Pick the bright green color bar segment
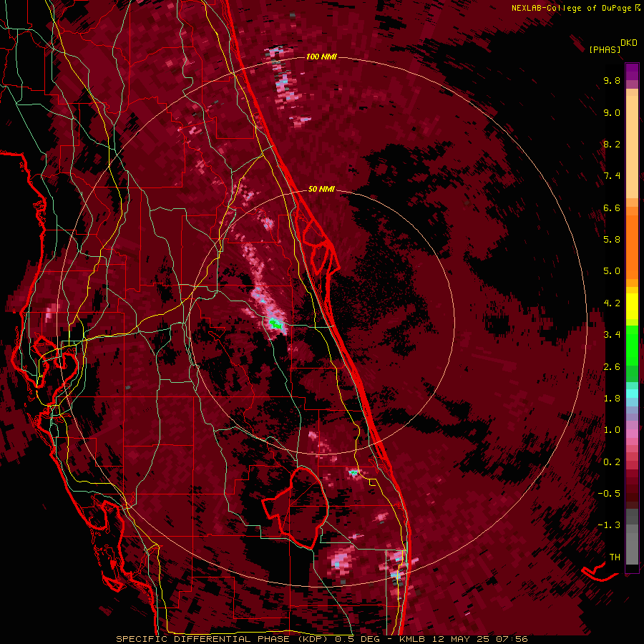The image size is (644, 644). pos(632,344)
